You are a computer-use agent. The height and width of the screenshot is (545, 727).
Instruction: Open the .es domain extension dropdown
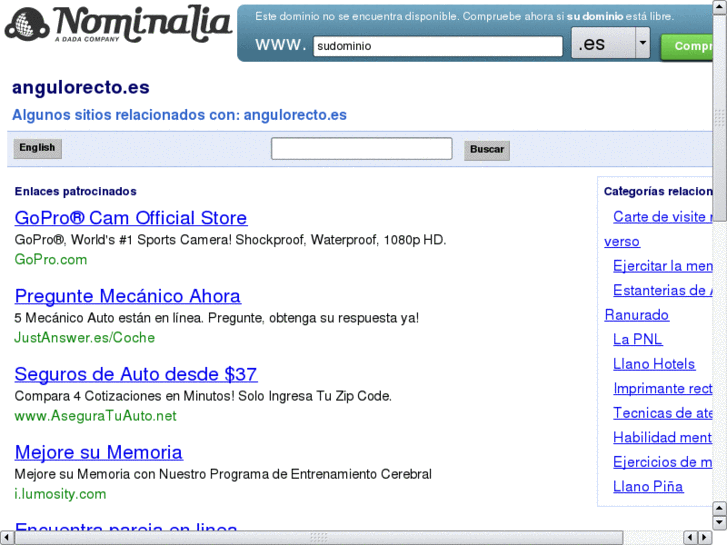pyautogui.click(x=610, y=43)
